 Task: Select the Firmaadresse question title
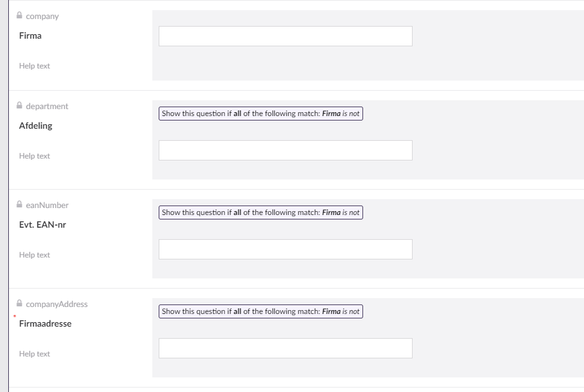tap(43, 323)
